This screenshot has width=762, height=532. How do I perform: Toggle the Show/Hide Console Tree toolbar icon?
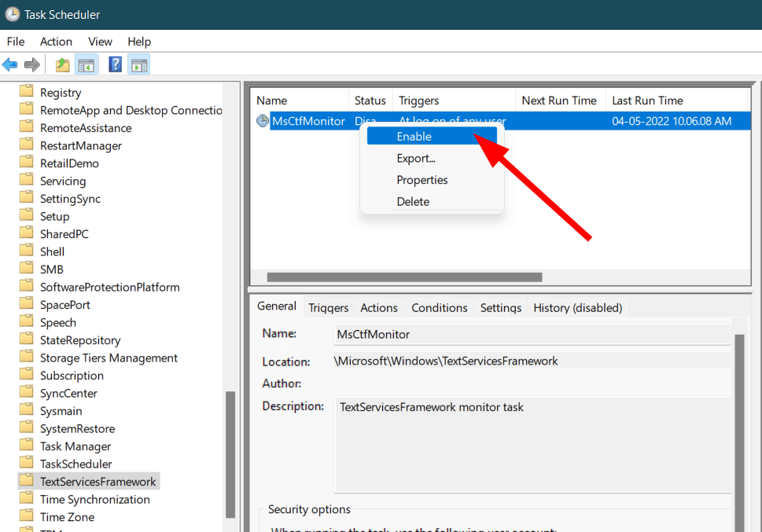click(x=87, y=64)
